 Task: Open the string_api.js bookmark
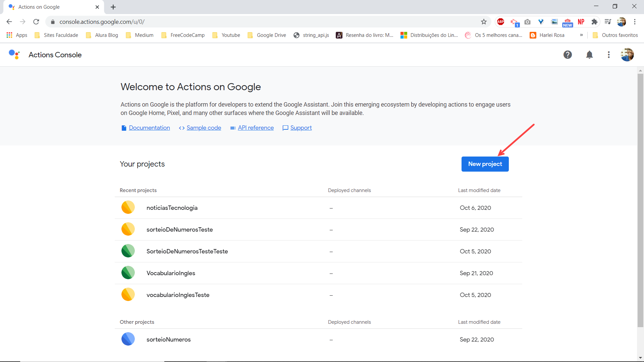[311, 35]
